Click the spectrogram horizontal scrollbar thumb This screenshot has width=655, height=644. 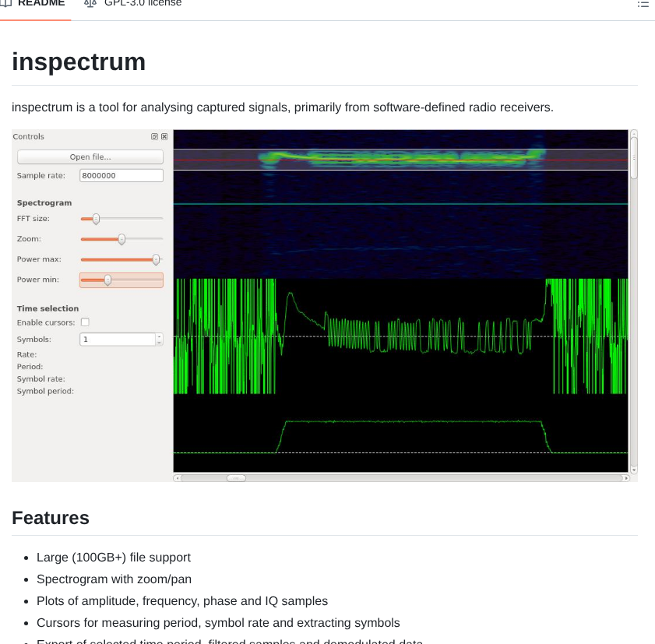pyautogui.click(x=236, y=477)
